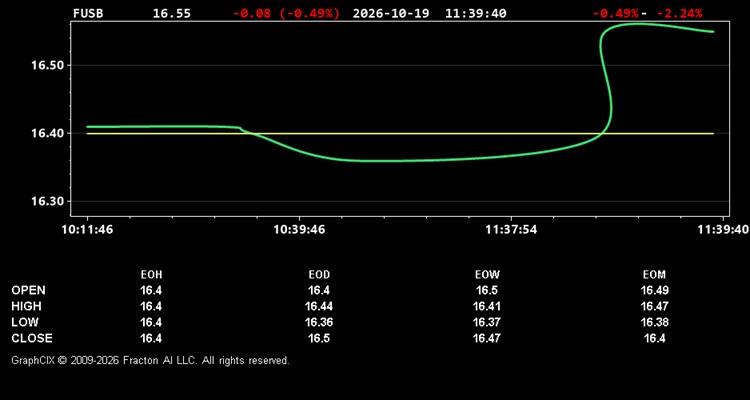Select the current price 16.55
This screenshot has width=750, height=400.
point(171,13)
